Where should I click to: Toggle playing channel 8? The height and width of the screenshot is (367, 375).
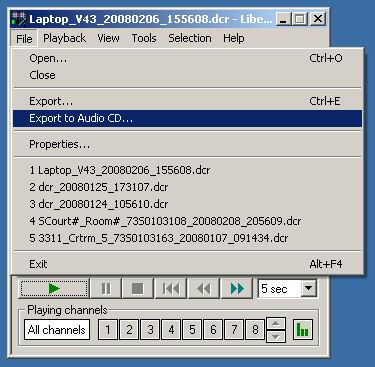point(255,330)
